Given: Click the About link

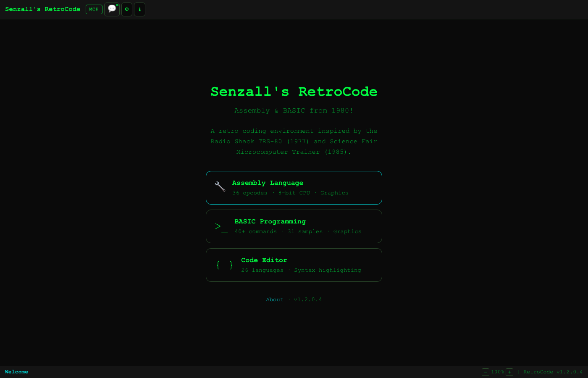Looking at the screenshot, I should point(275,299).
